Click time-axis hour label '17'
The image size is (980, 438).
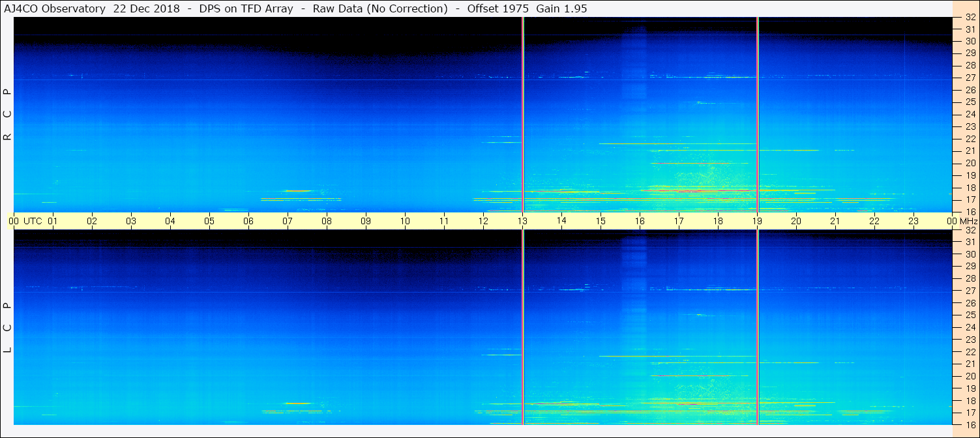click(679, 221)
